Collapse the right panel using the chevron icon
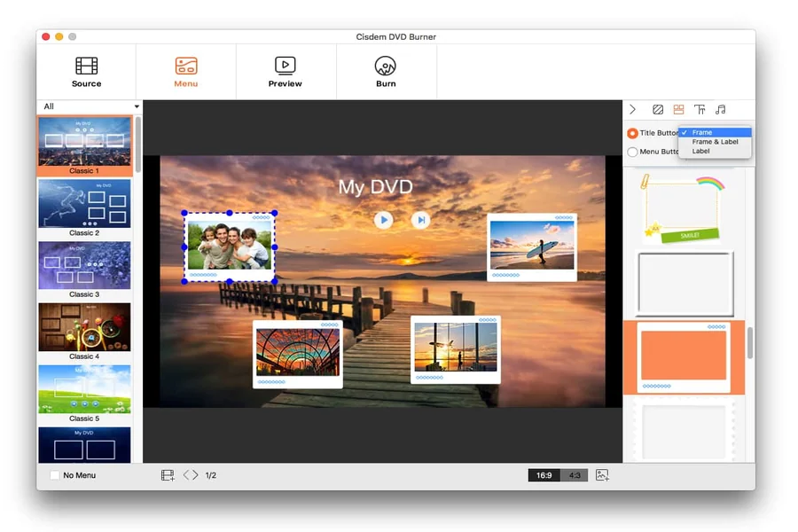798x532 pixels. (634, 109)
